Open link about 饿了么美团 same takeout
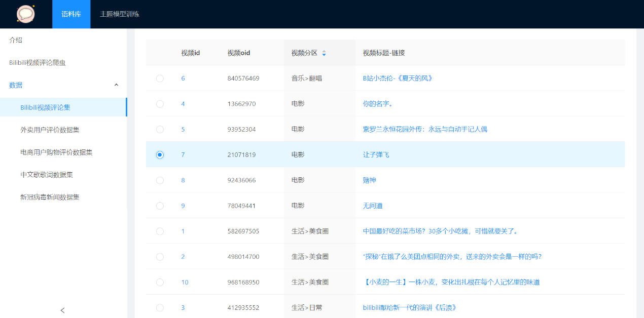 [452, 257]
